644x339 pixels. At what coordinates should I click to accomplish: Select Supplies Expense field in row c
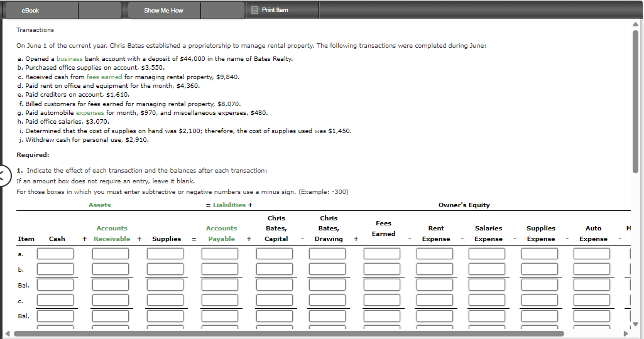click(x=540, y=301)
